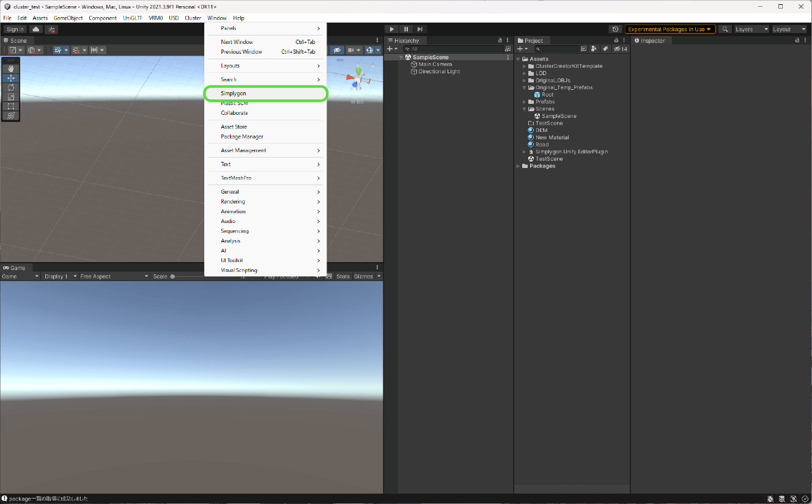Open the Game view mode dropdown

[20, 277]
